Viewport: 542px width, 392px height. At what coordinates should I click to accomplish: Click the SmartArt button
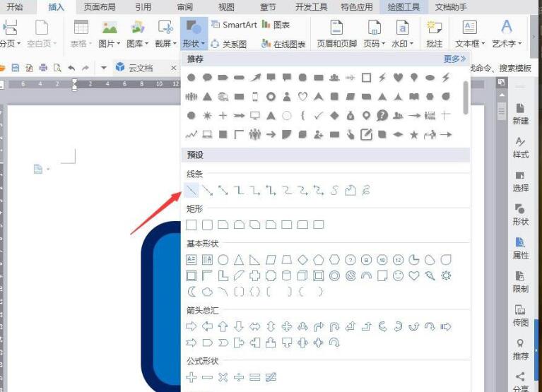[235, 24]
